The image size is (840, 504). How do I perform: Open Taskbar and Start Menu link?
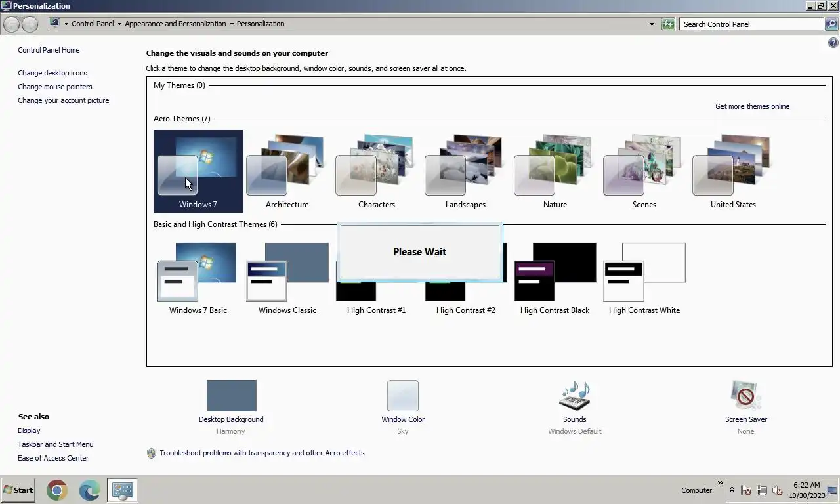point(56,444)
